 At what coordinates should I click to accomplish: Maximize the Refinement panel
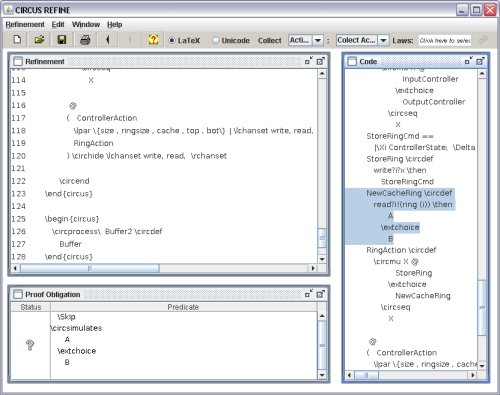[320, 61]
